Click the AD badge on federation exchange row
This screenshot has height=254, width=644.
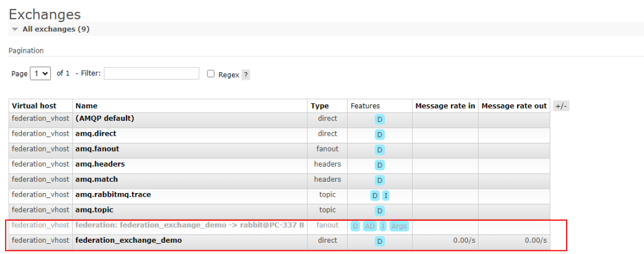[x=370, y=226]
